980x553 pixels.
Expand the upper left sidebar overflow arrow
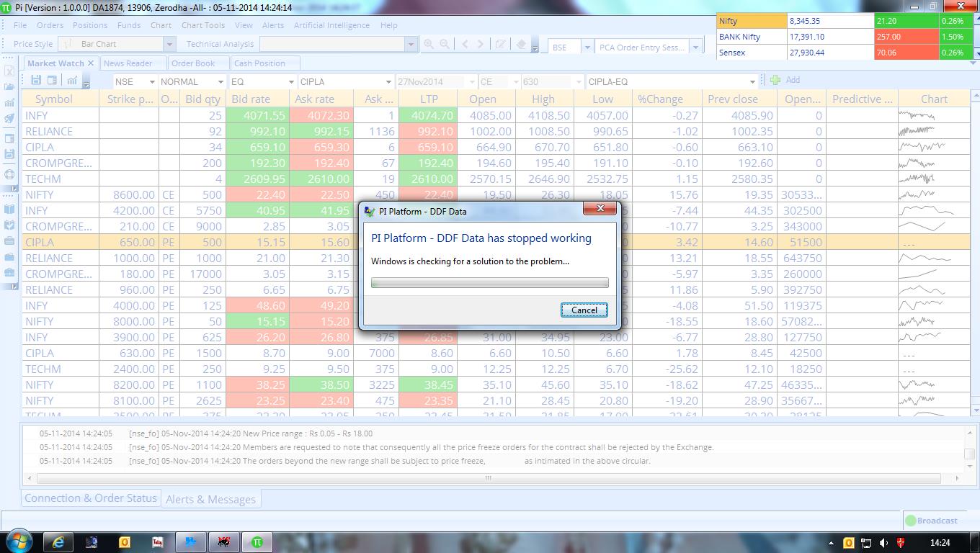tap(14, 189)
